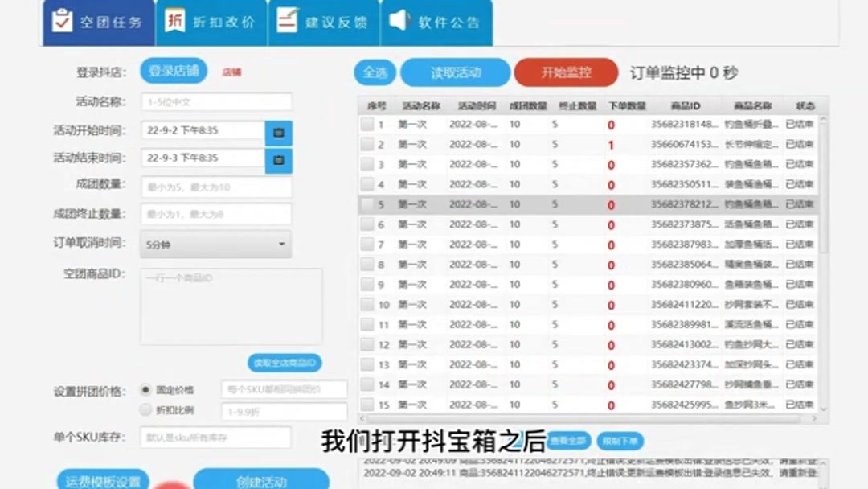The width and height of the screenshot is (868, 489).
Task: Switch to the 折扣改价 tab
Action: pyautogui.click(x=211, y=21)
